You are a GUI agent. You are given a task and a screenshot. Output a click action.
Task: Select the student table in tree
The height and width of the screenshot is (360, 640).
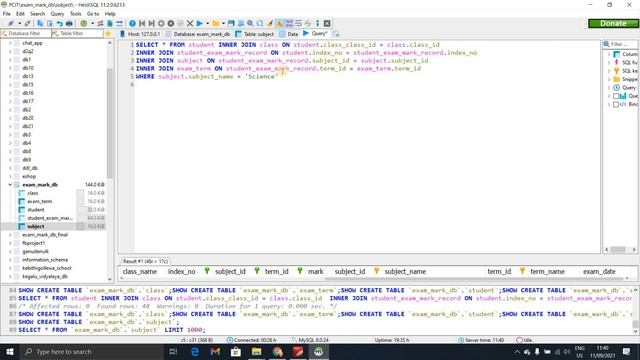coord(36,209)
